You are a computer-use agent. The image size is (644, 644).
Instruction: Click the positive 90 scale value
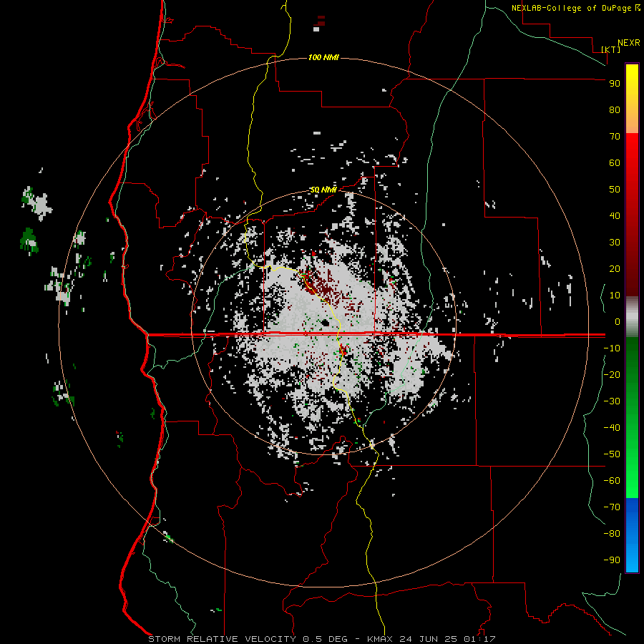tap(615, 84)
